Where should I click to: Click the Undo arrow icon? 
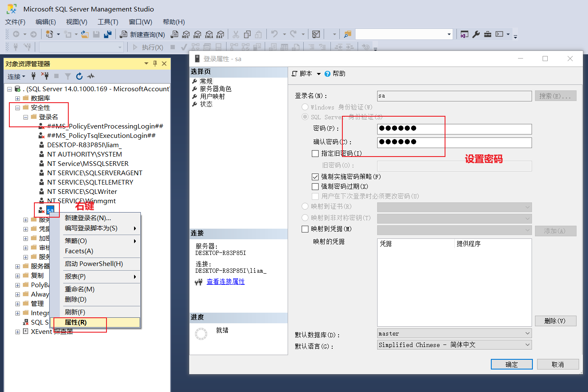[x=274, y=34]
